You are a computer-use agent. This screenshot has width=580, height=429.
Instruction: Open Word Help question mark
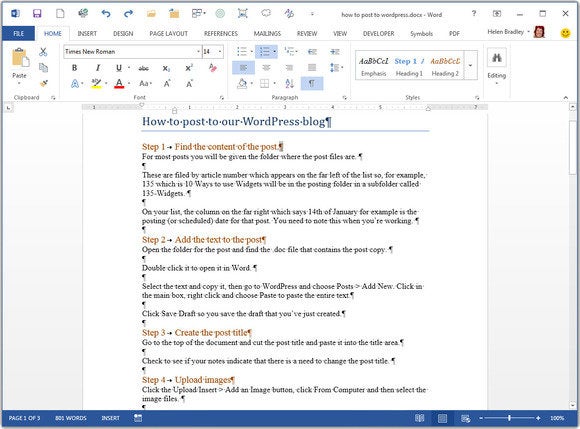[x=474, y=14]
